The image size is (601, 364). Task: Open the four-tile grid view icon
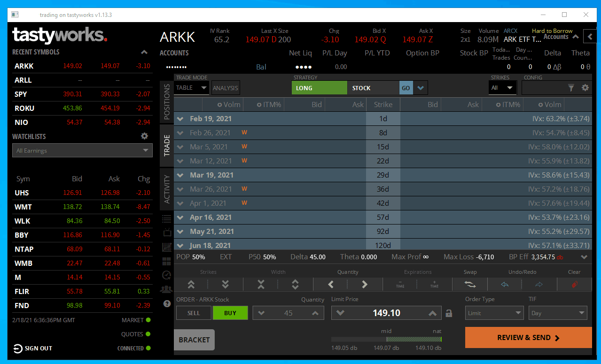click(x=166, y=261)
